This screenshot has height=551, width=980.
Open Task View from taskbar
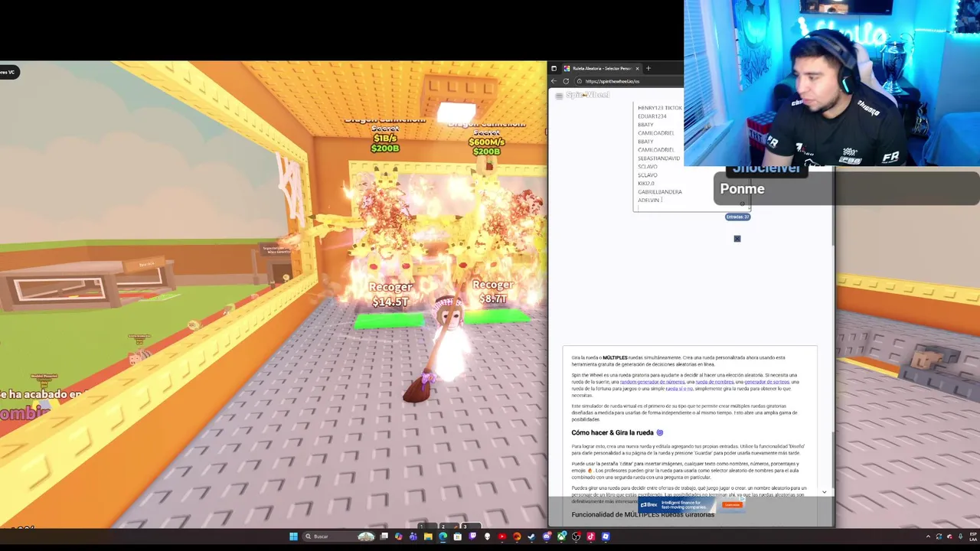(x=384, y=536)
